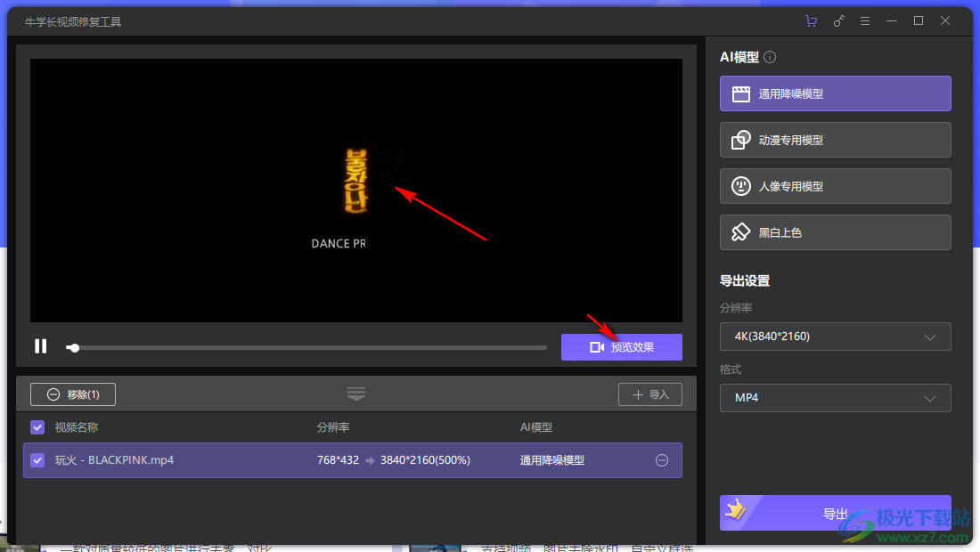Select the 人像专用模型 portrait model
Image resolution: width=980 pixels, height=552 pixels.
[835, 186]
